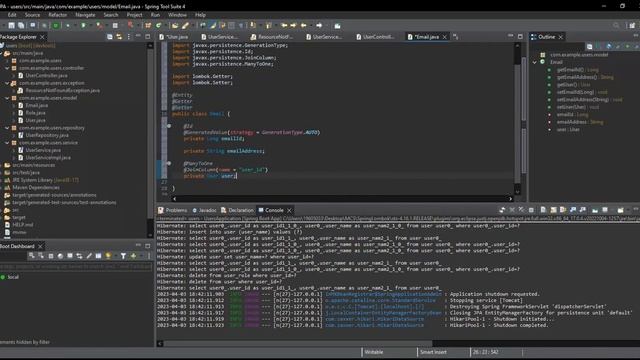The height and width of the screenshot is (360, 640).
Task: Close the Outline view tab
Action: (560, 37)
